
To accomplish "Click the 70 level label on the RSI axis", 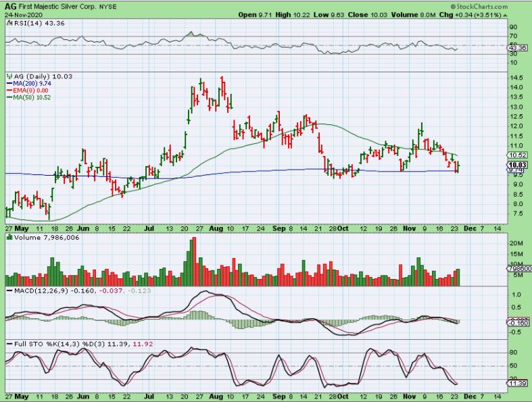I will pos(513,36).
